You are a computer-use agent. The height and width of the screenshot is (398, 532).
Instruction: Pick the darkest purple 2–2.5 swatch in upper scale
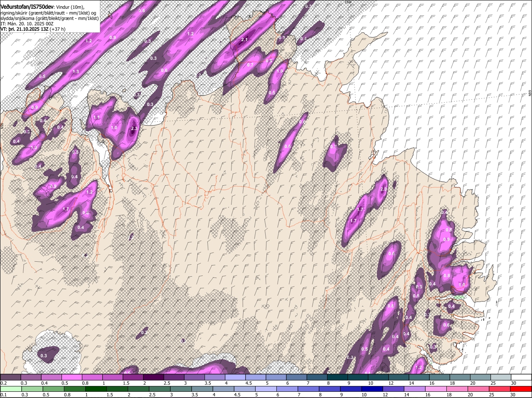point(153,377)
